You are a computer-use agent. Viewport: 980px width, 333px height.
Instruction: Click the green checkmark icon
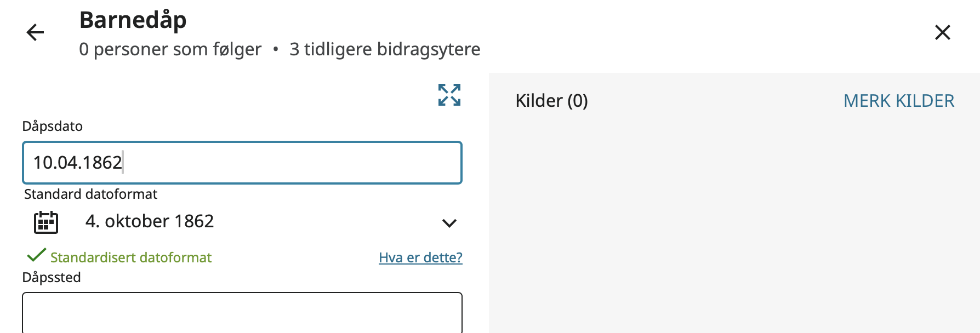point(36,255)
